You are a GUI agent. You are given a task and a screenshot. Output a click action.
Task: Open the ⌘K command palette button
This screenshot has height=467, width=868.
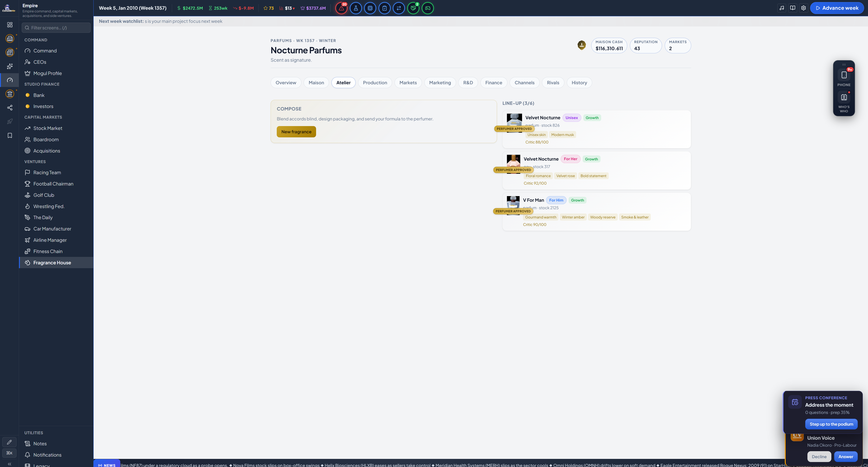9,453
